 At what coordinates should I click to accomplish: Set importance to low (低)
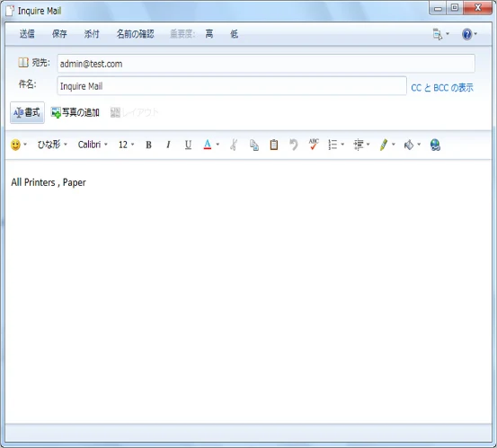pyautogui.click(x=234, y=33)
